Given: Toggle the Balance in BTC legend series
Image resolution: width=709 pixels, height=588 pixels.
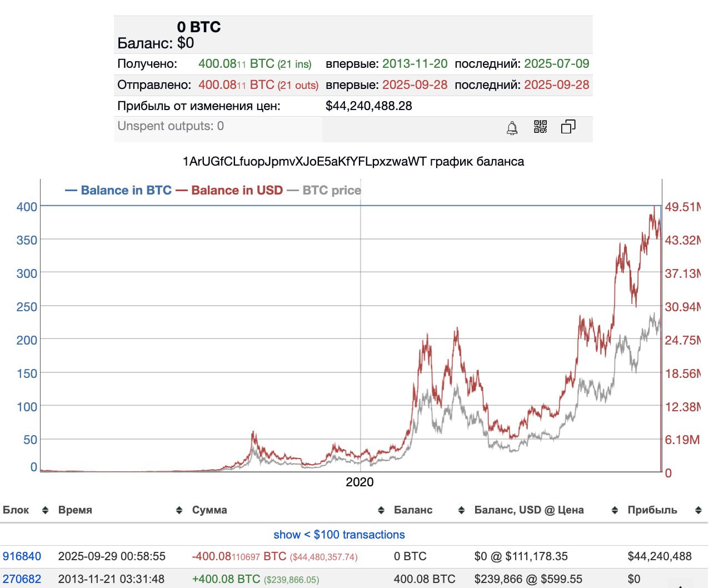Looking at the screenshot, I should tap(118, 190).
